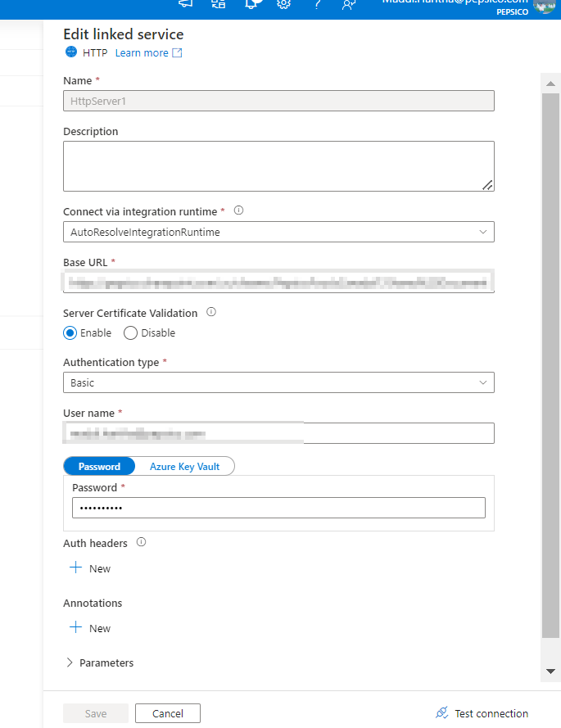Image resolution: width=561 pixels, height=728 pixels.
Task: Open the integration runtime dropdown
Action: [x=278, y=232]
